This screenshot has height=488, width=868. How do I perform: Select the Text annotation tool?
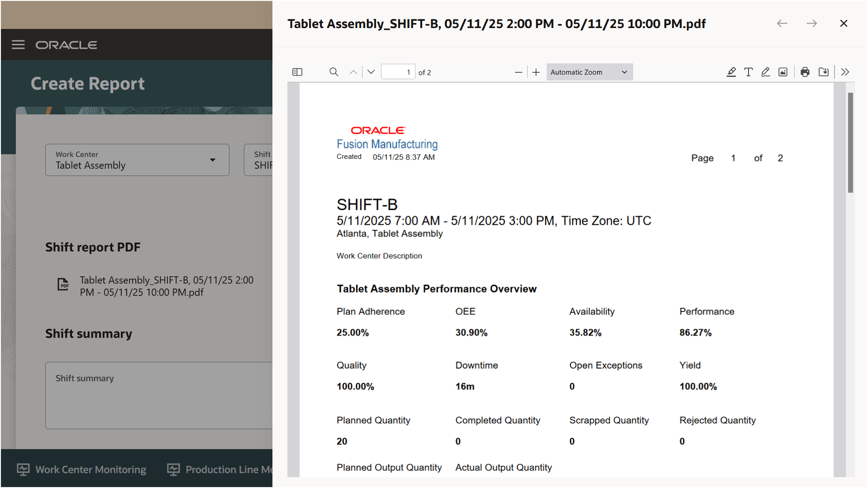pyautogui.click(x=748, y=71)
